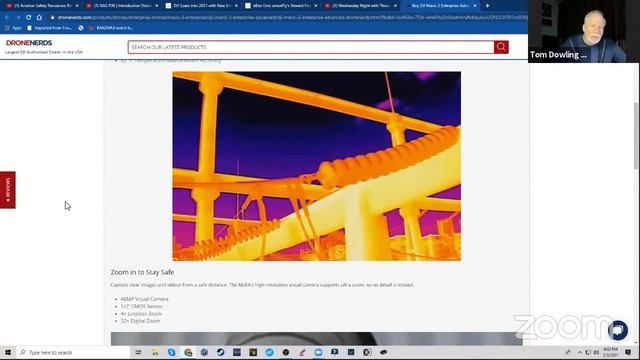Click the Type here to search box

(73, 352)
